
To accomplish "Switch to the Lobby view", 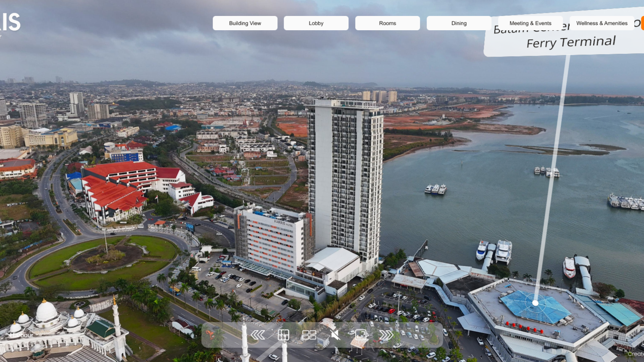I will [316, 23].
